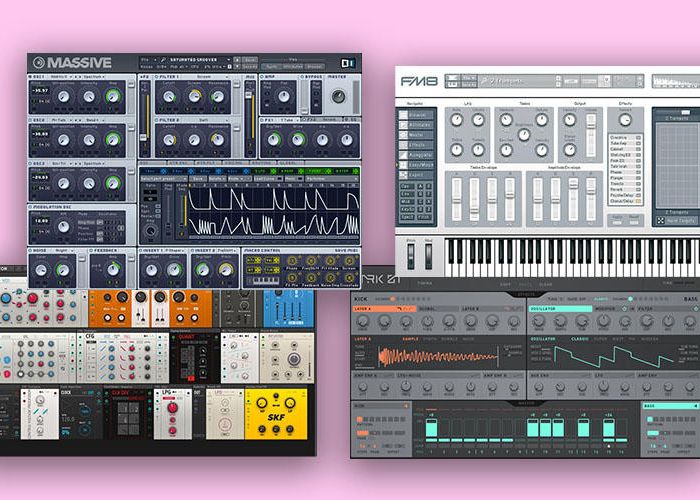Click the Feedback Amp knob in Massive
This screenshot has width=700, height=500.
[x=113, y=269]
